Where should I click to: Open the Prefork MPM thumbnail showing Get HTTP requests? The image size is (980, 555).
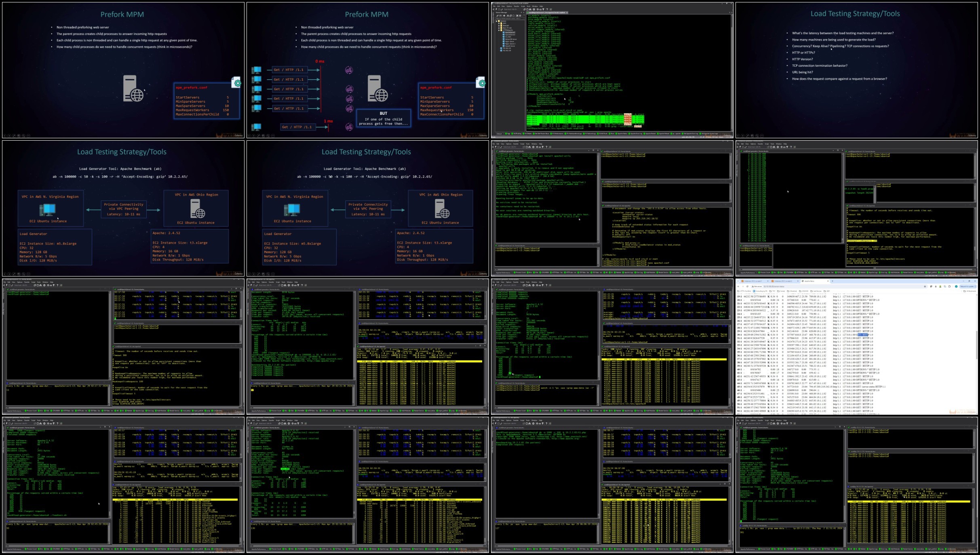click(367, 70)
